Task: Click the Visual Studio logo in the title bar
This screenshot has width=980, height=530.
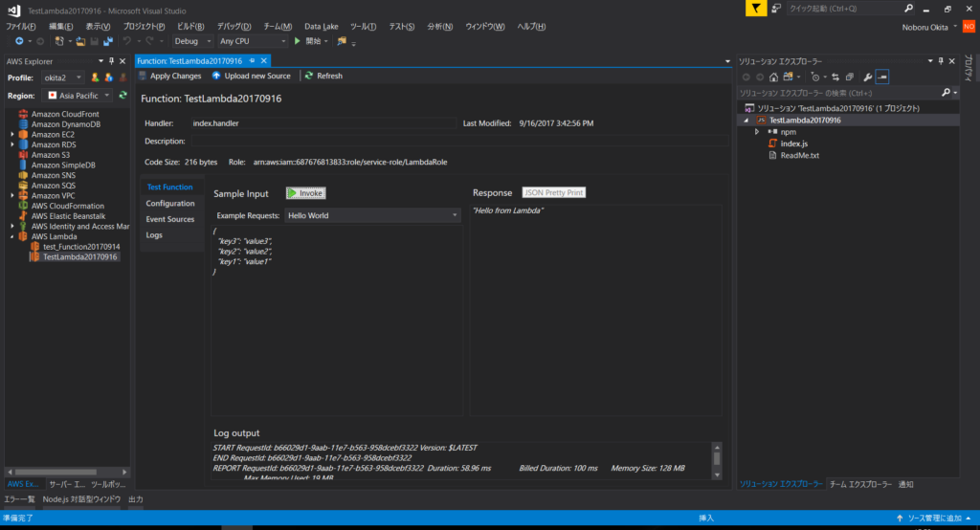Action: [13, 11]
